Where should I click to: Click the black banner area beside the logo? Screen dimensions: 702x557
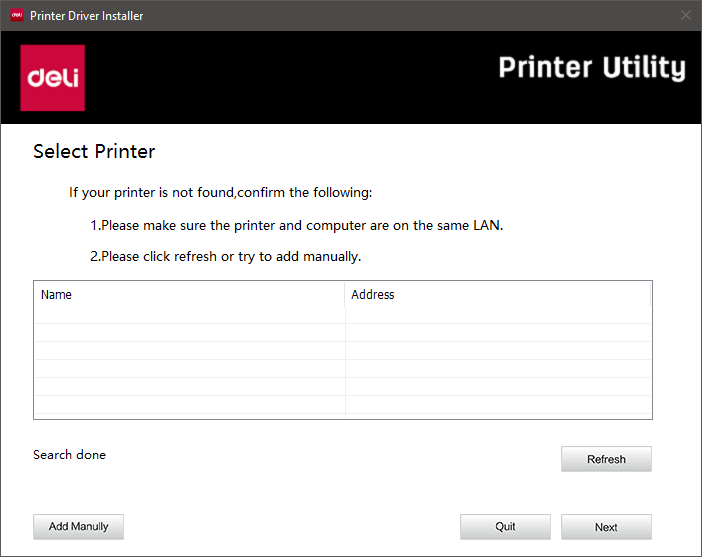click(x=290, y=78)
